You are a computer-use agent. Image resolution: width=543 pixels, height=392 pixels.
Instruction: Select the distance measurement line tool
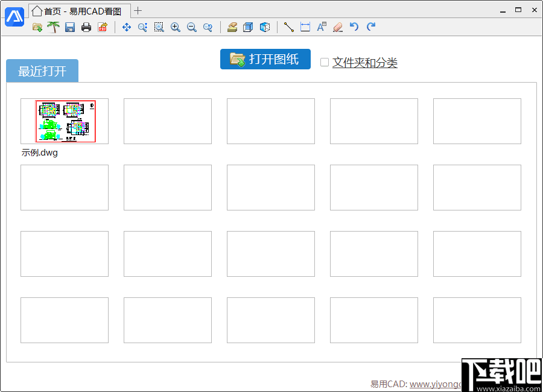click(x=288, y=27)
